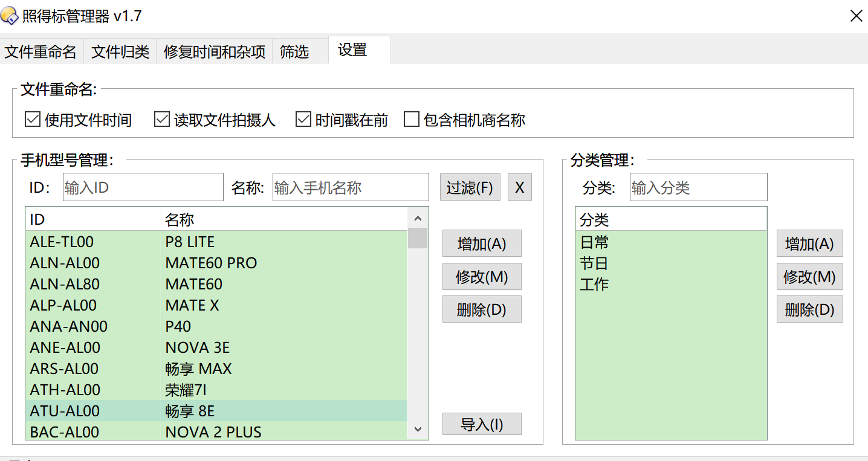The image size is (868, 461).
Task: Enable 包含相机商名称 checkbox
Action: click(412, 120)
